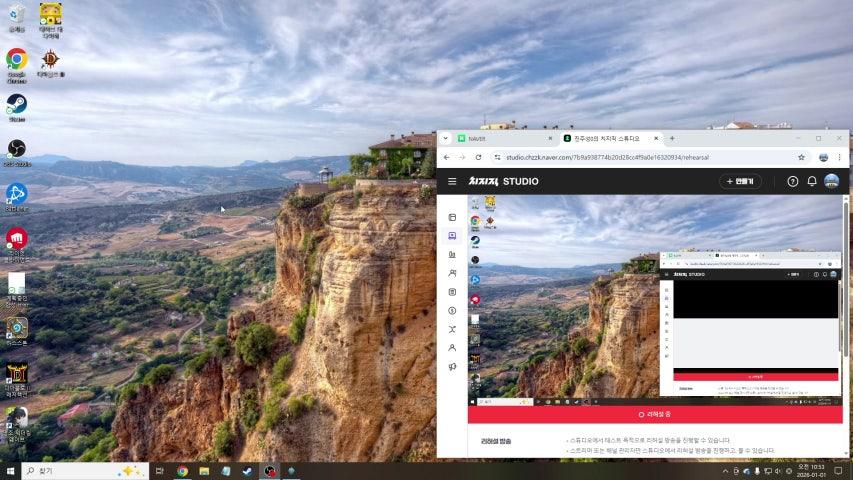The height and width of the screenshot is (480, 853).
Task: Open Hearthstone desktop shortcut
Action: tap(17, 332)
